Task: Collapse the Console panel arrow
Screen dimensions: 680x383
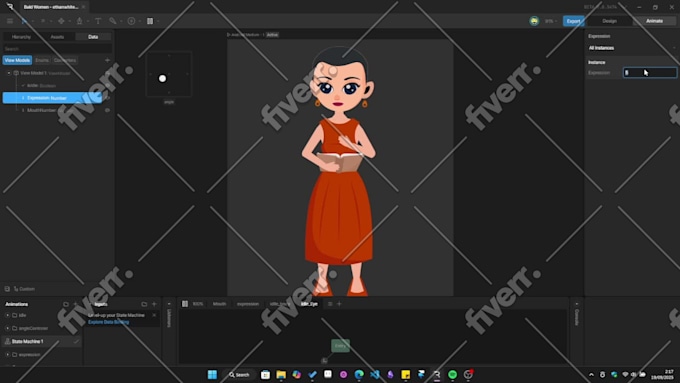Action: pos(576,304)
